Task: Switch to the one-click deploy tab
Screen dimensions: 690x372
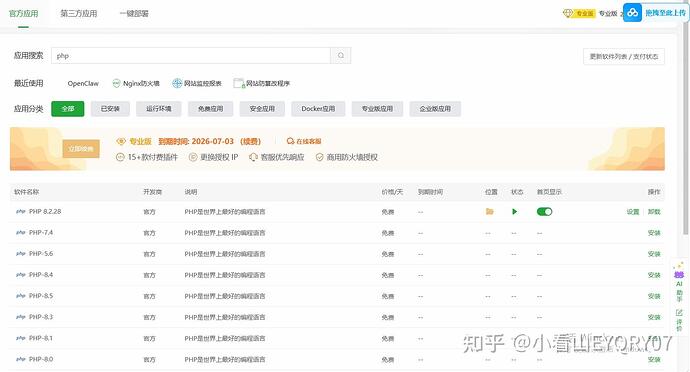Action: [x=134, y=14]
